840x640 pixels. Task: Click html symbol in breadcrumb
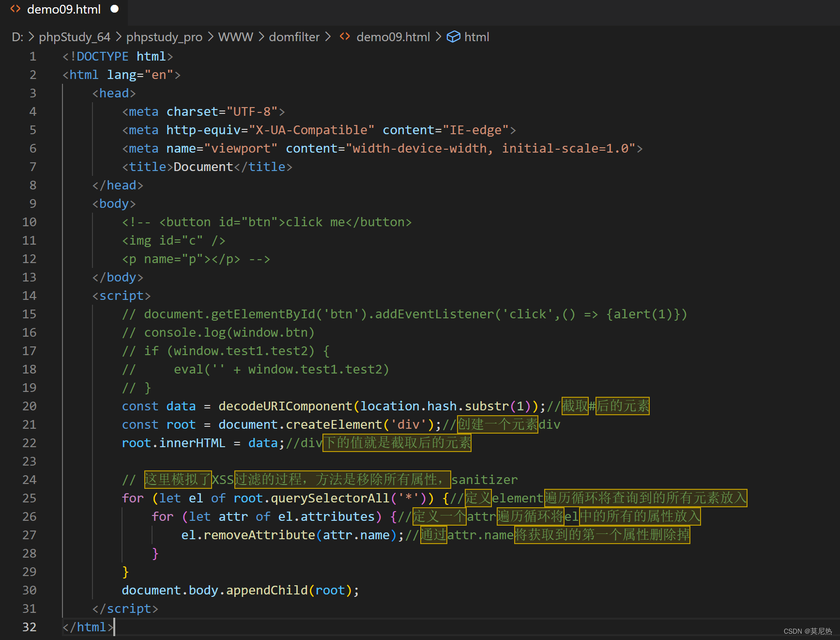[477, 37]
